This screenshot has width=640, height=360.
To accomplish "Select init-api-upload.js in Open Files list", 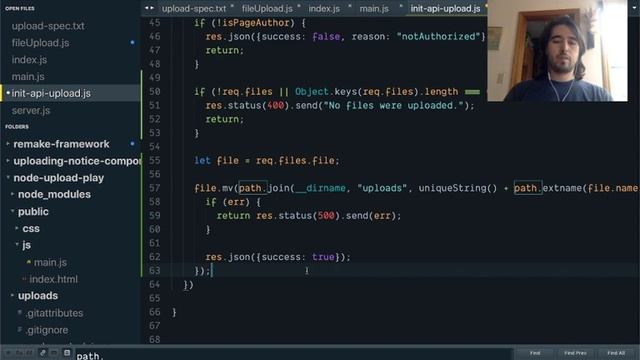I will click(51, 93).
